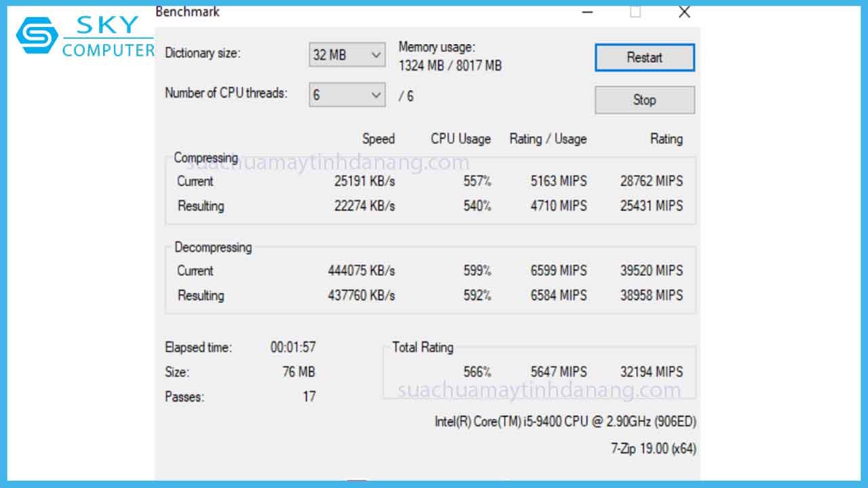
Task: Click the Size value 76 MB
Action: [x=298, y=371]
